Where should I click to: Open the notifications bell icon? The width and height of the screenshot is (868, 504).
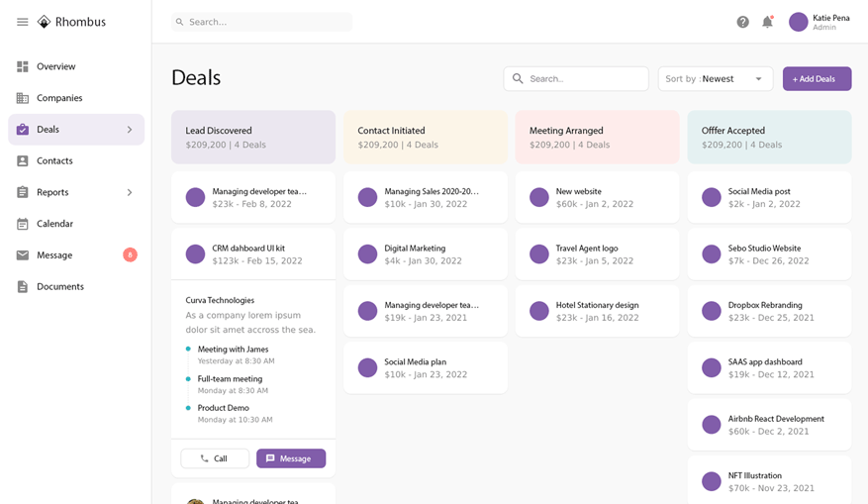point(767,22)
